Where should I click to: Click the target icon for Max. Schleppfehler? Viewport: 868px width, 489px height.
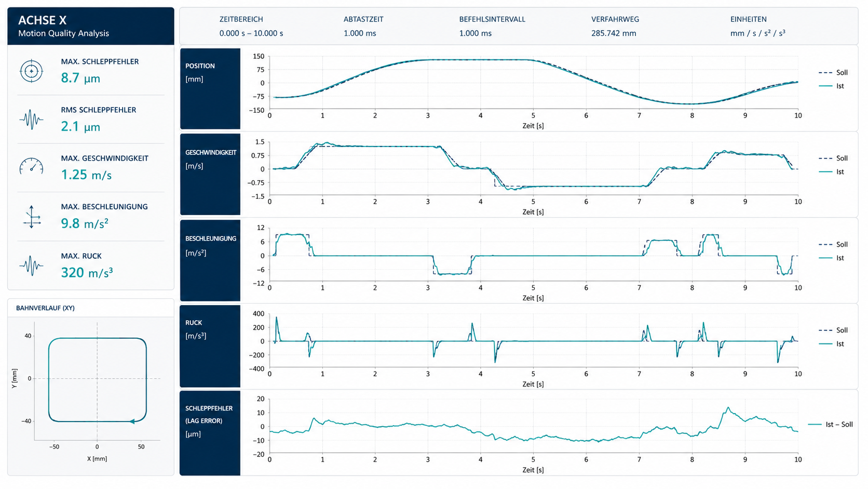click(x=31, y=71)
